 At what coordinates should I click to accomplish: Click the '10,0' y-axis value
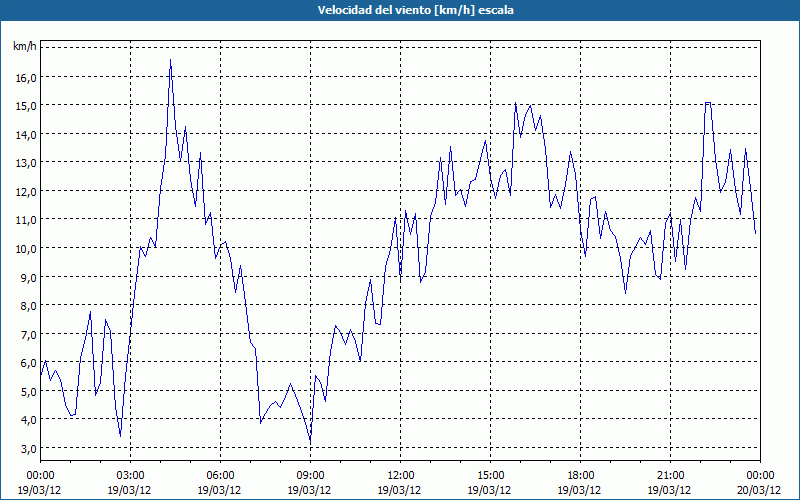26,248
